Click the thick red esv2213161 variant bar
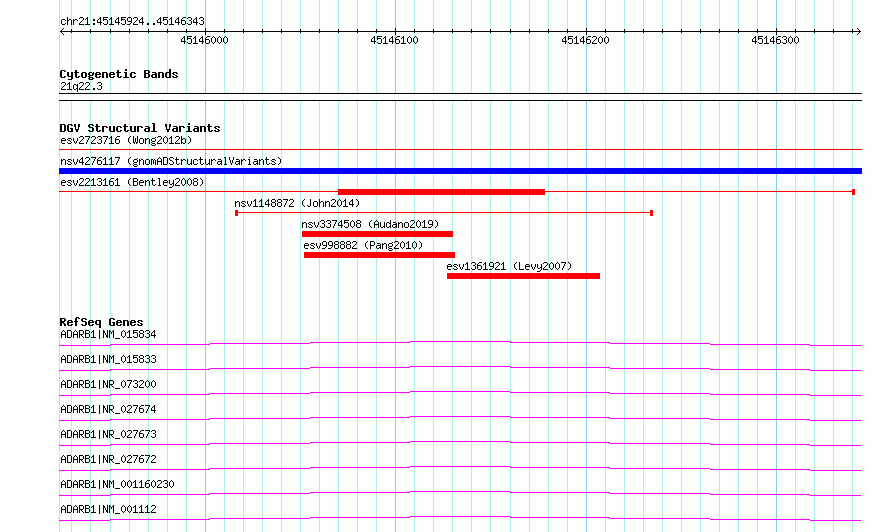The image size is (890, 532). pos(442,192)
